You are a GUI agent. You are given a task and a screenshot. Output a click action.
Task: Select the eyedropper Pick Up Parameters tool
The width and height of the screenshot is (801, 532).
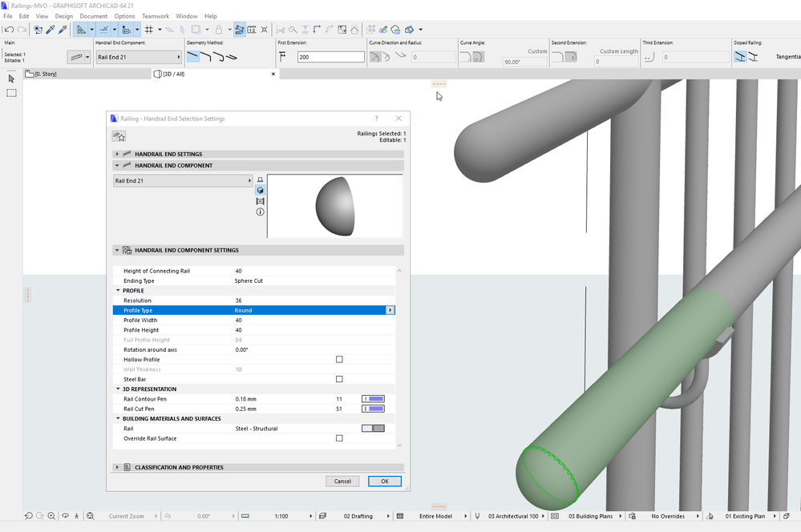point(51,30)
